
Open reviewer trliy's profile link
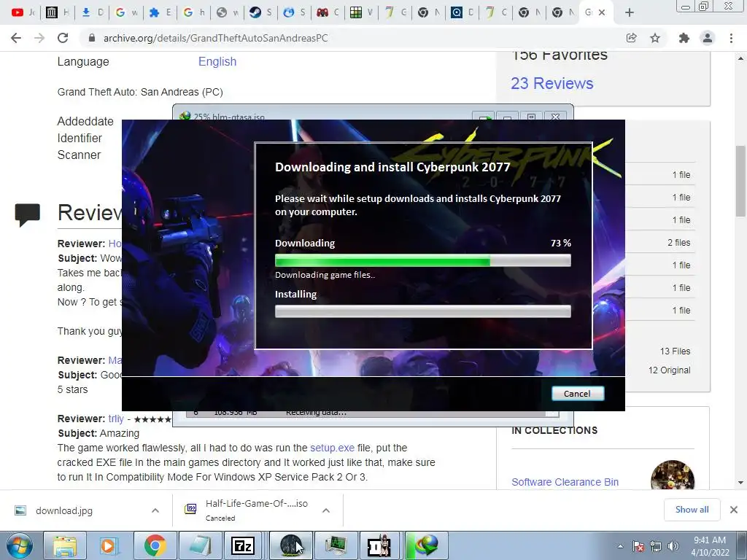tap(116, 419)
